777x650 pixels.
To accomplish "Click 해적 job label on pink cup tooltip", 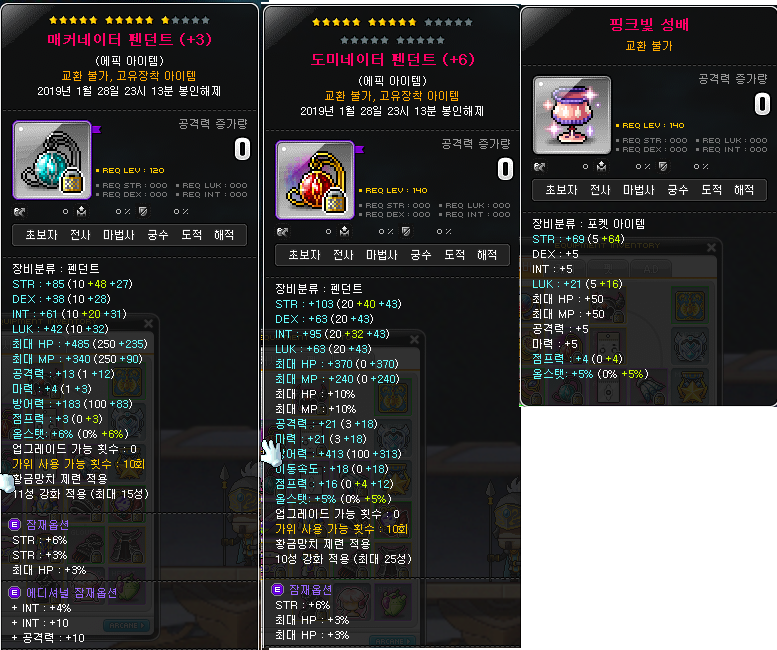I will [x=744, y=190].
